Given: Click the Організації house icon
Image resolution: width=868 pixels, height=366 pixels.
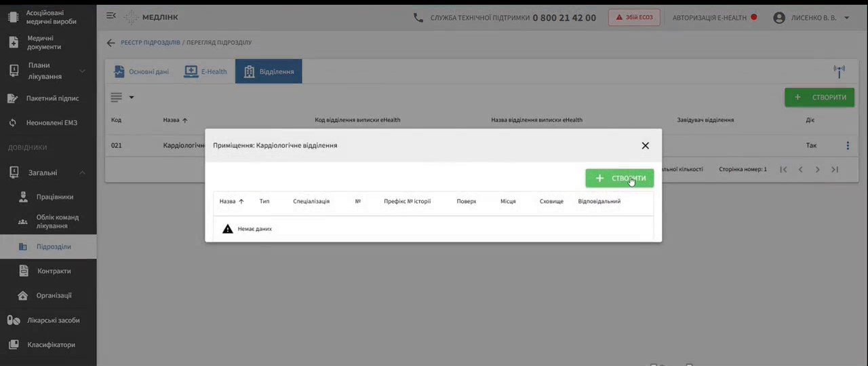Looking at the screenshot, I should [23, 295].
